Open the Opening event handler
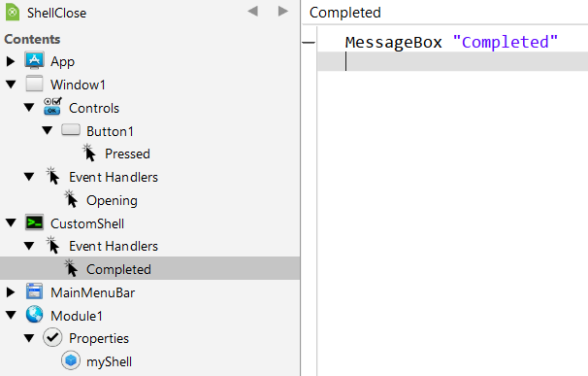This screenshot has width=588, height=376. (x=112, y=200)
